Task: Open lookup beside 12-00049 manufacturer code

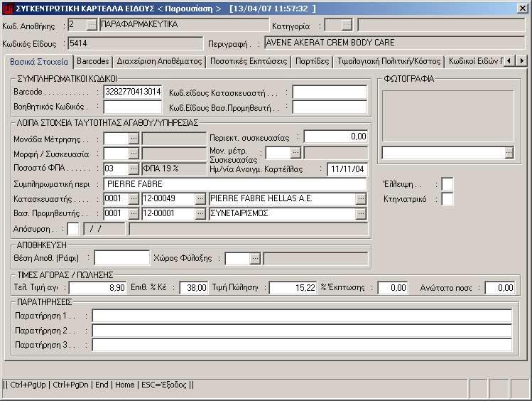Action: pyautogui.click(x=200, y=198)
